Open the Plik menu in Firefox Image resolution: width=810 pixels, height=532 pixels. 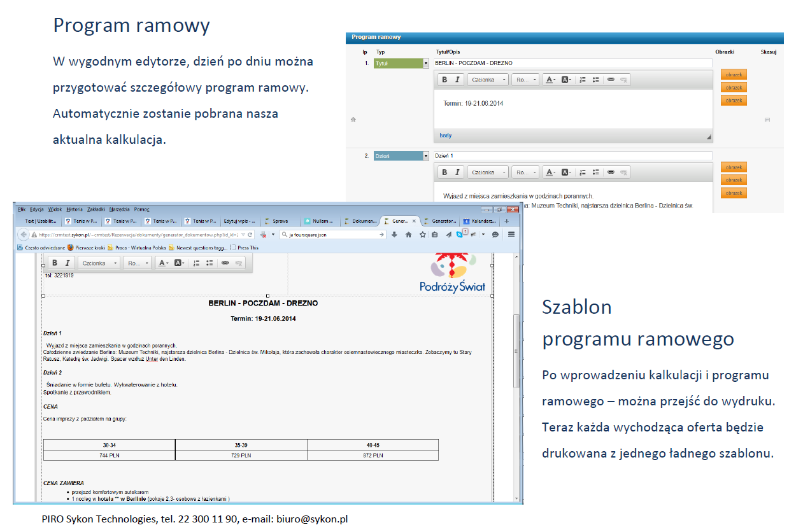click(x=22, y=209)
